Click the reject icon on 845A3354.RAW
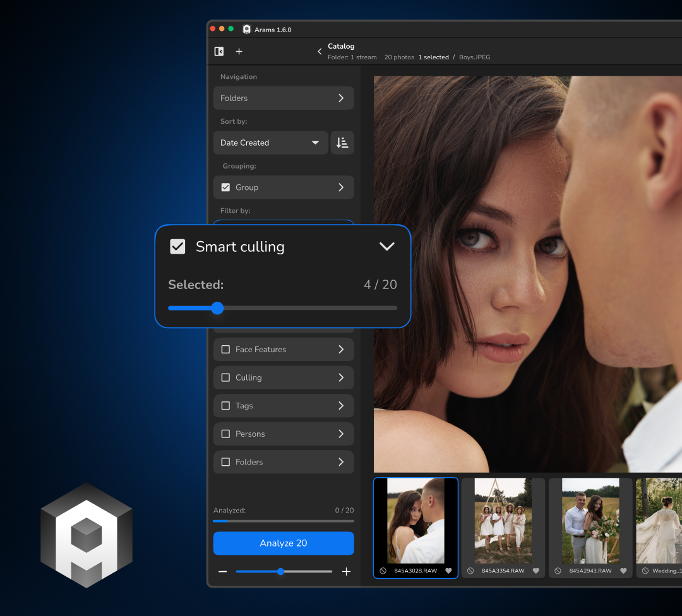The height and width of the screenshot is (616, 682). click(x=470, y=571)
